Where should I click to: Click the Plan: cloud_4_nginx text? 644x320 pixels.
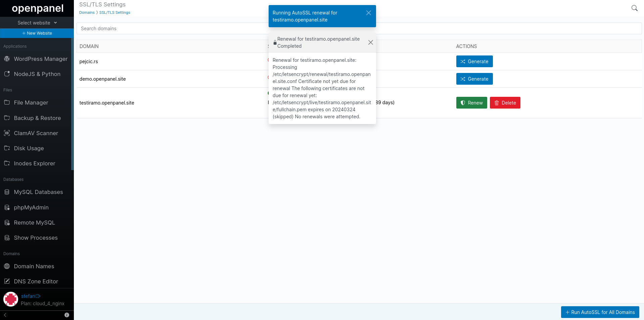coord(43,304)
